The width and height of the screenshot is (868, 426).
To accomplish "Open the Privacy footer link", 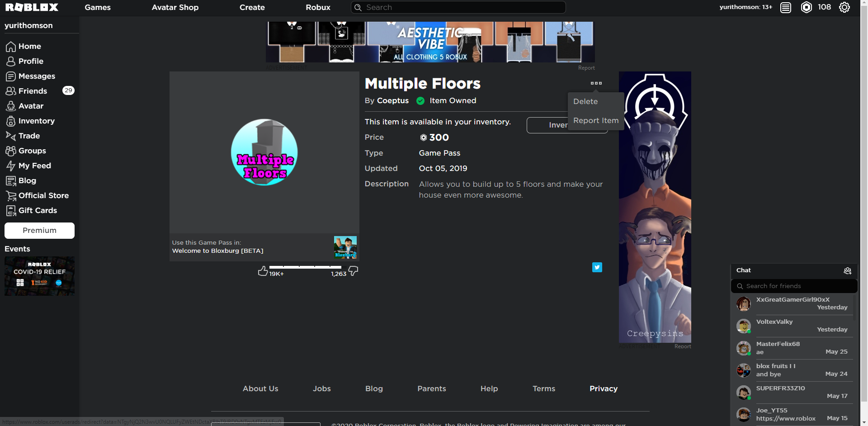I will tap(604, 389).
